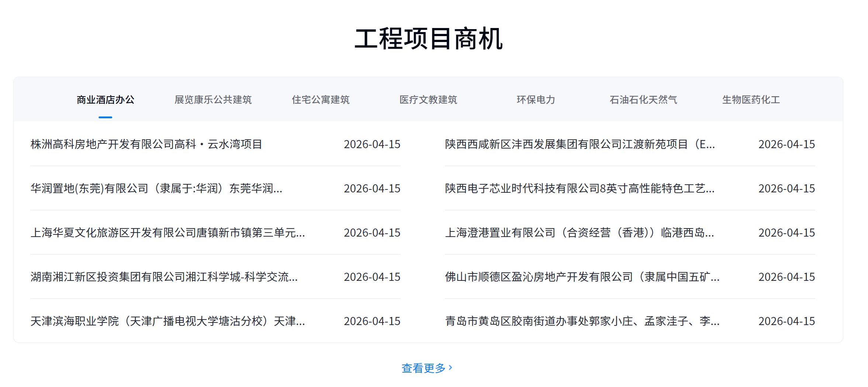Open 华润置地(东莞)有限公司 project link
The image size is (868, 387).
(156, 188)
